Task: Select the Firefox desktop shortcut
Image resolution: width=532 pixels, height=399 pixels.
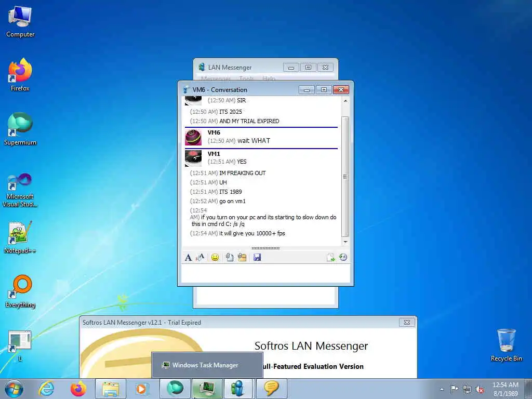Action: (20, 75)
